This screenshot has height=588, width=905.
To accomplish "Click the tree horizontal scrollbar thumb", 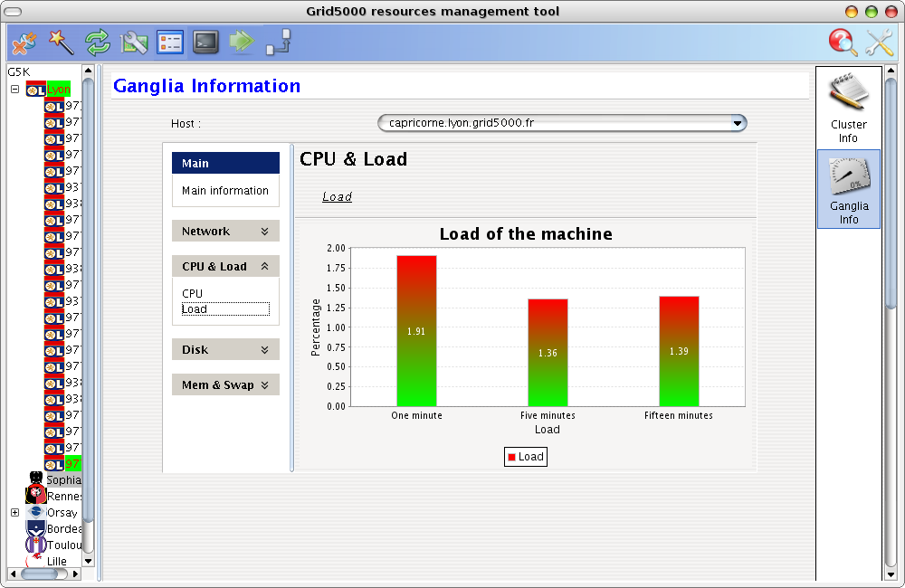I will coord(40,574).
